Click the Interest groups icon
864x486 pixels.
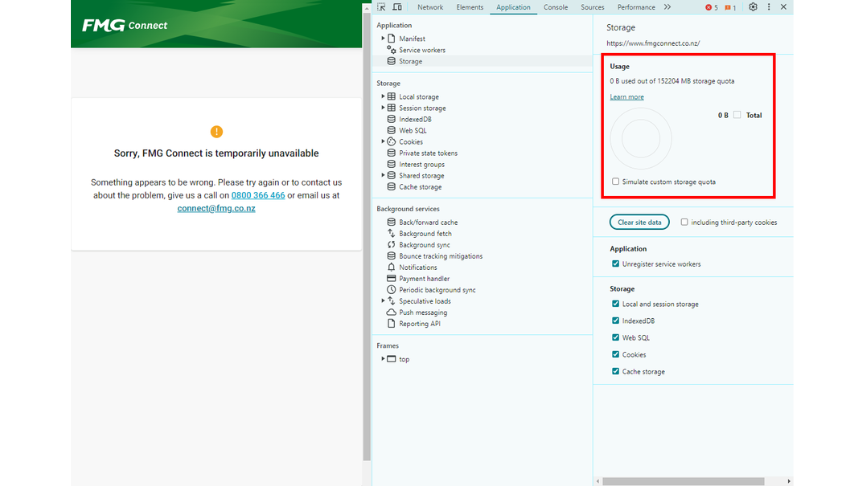click(391, 164)
